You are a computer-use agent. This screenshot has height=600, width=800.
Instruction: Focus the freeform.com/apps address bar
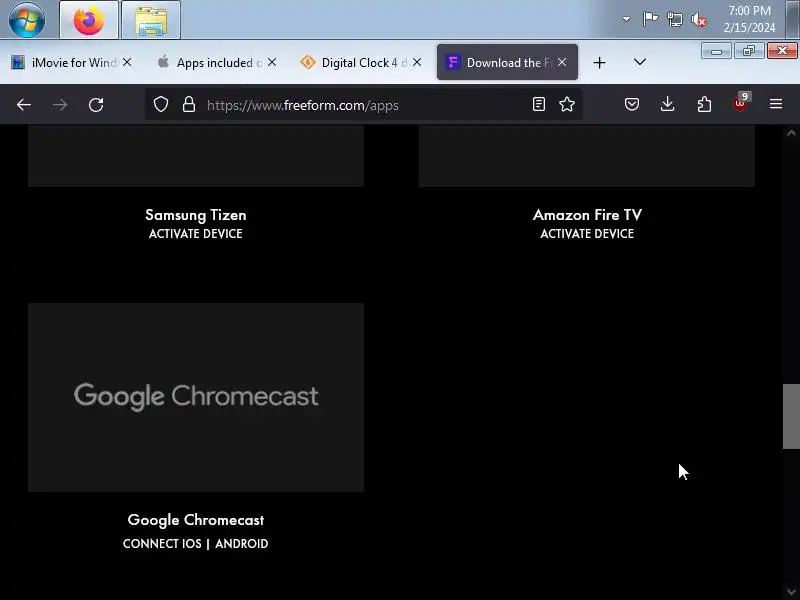click(x=362, y=105)
